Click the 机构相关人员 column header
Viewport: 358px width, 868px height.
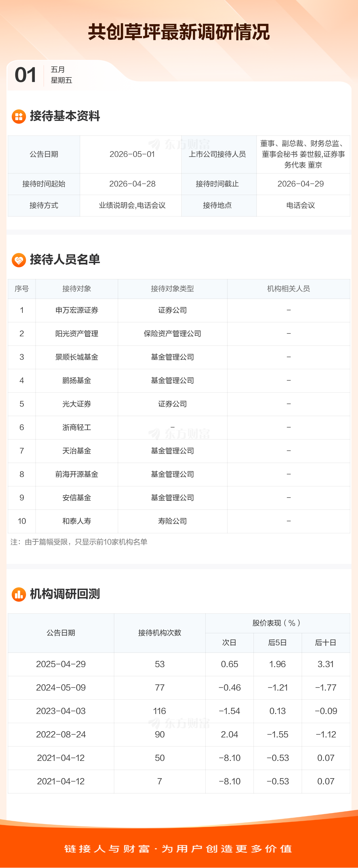pos(288,289)
